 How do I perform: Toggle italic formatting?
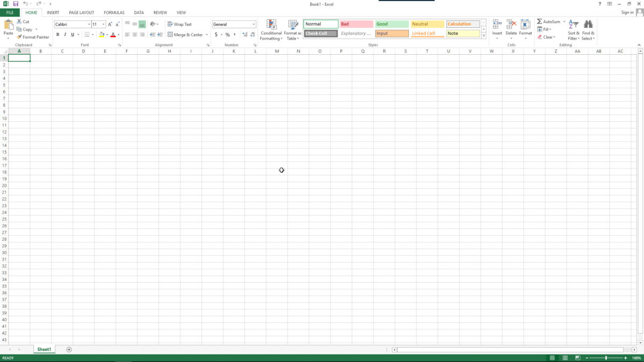[64, 34]
